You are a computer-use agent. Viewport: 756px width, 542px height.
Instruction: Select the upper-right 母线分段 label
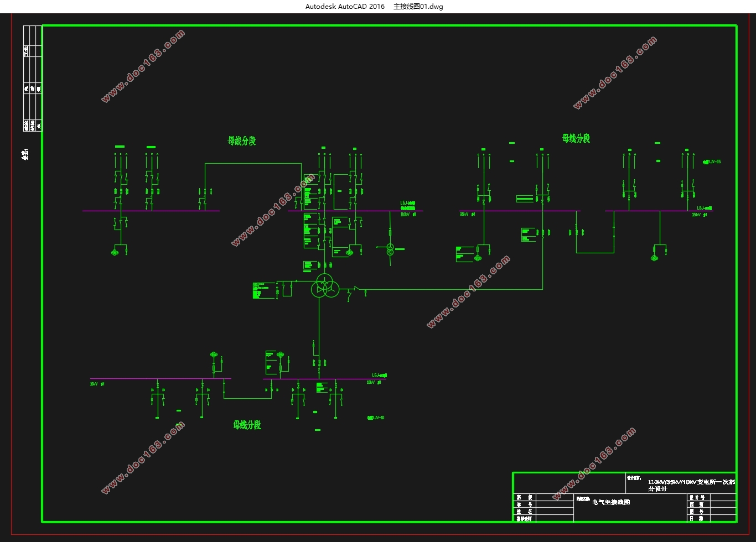pyautogui.click(x=576, y=138)
